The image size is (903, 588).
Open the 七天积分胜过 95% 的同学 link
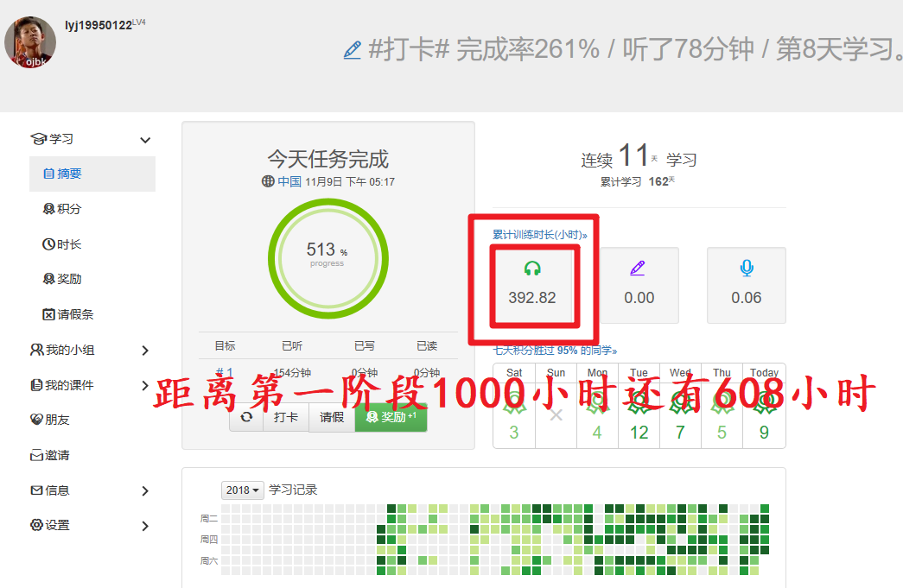(555, 351)
